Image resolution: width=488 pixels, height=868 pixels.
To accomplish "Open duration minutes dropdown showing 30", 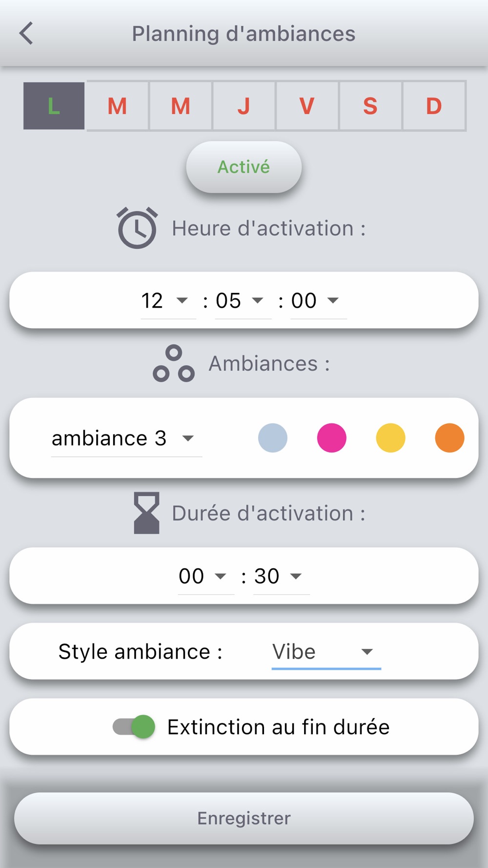I will (x=282, y=577).
